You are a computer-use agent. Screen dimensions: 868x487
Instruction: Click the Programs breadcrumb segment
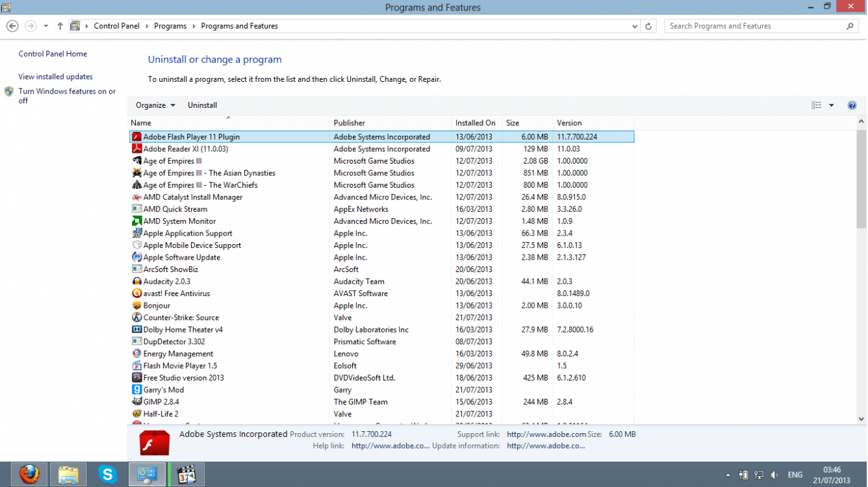coord(170,26)
